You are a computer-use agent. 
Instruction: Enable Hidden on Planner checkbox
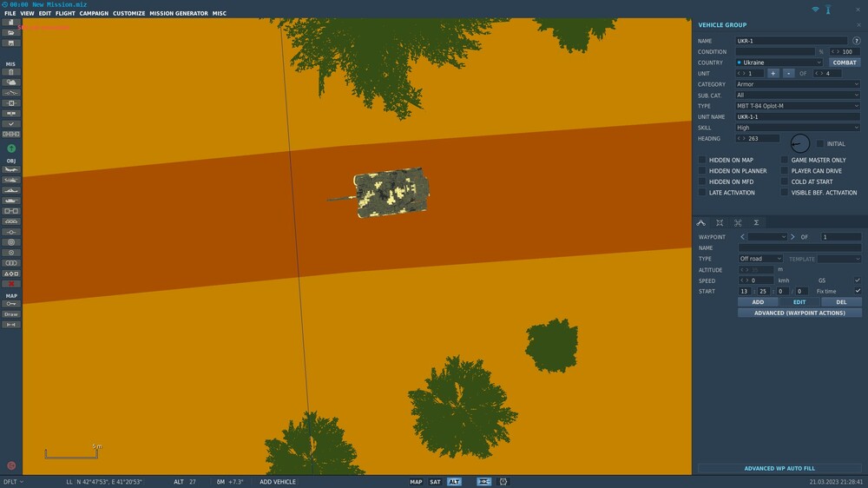tap(702, 171)
